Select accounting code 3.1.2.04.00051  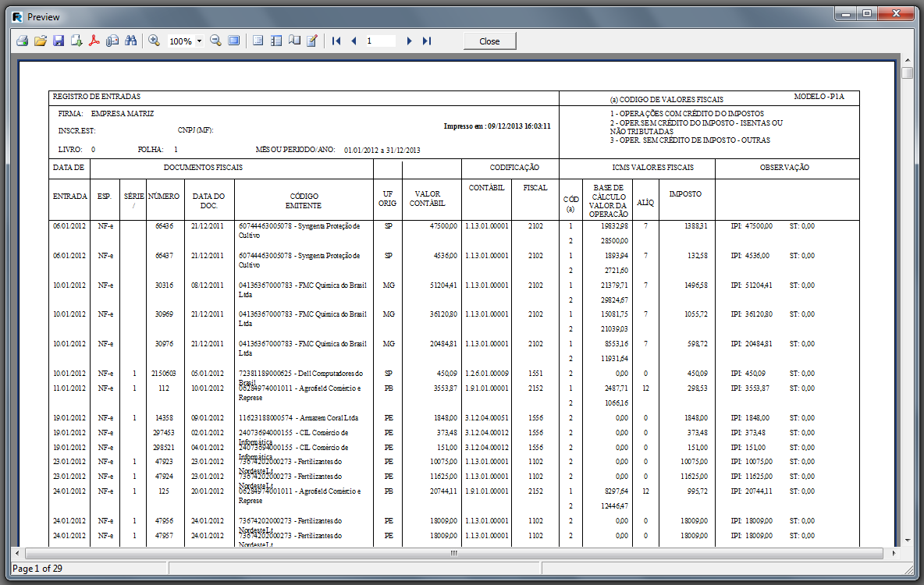[487, 417]
